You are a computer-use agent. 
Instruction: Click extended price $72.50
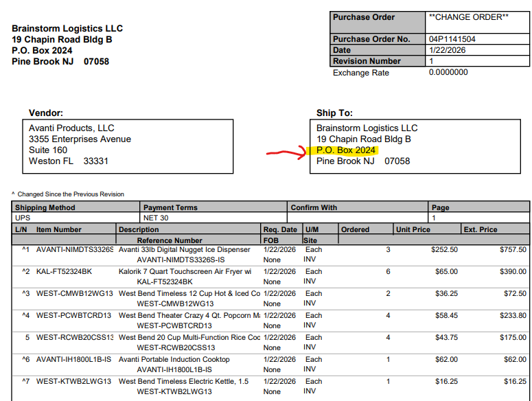pos(515,294)
